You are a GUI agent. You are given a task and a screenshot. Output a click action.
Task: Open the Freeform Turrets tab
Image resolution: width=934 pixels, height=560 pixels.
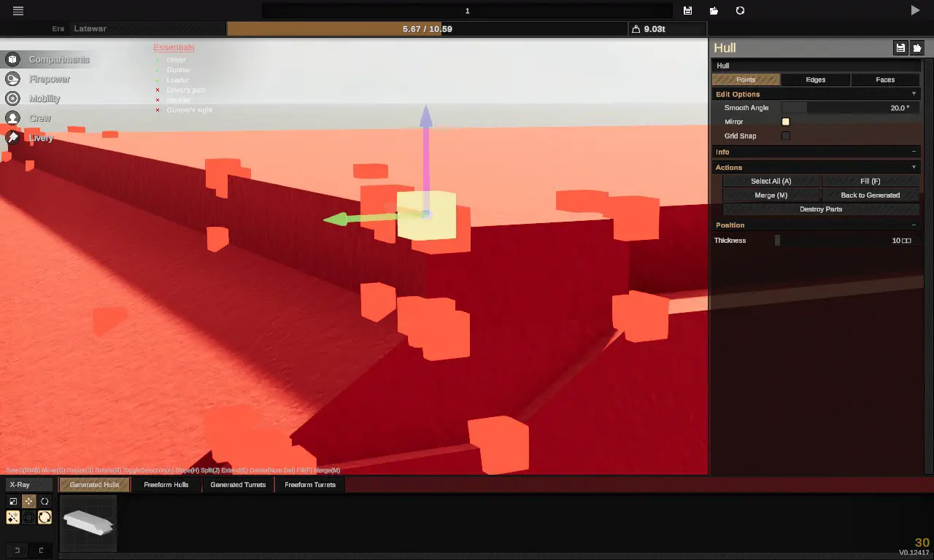[310, 485]
